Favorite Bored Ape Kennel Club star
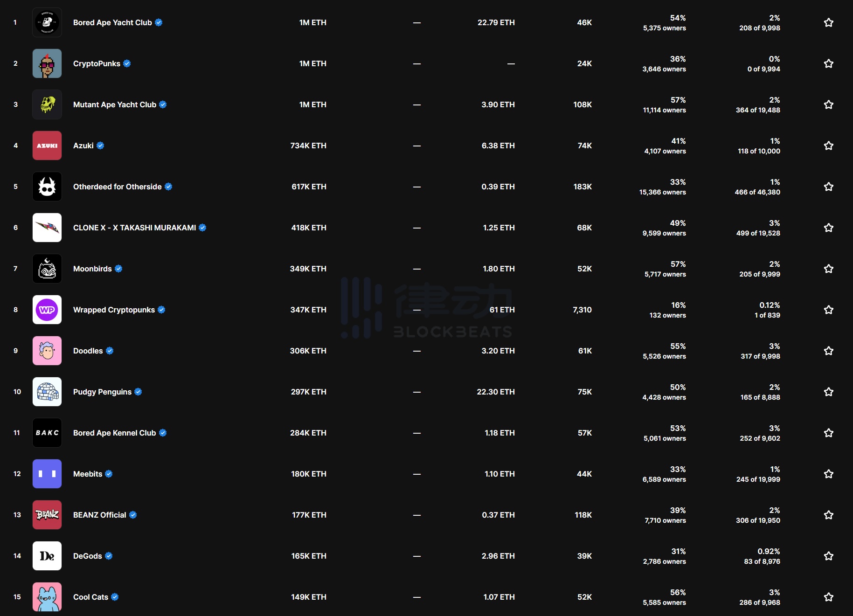This screenshot has width=853, height=616. [828, 433]
